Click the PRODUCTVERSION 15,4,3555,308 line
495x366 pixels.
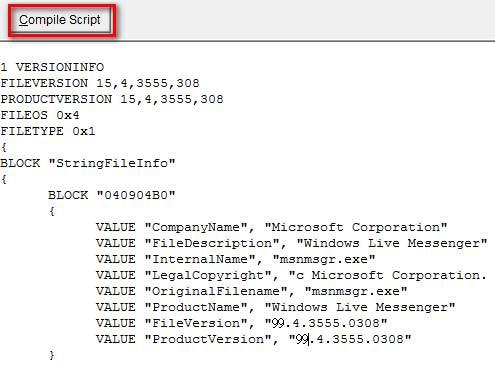(112, 99)
